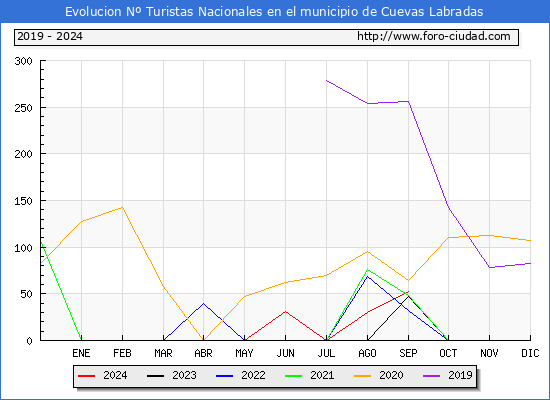Click the 200 y-axis value
This screenshot has width=550, height=400.
pyautogui.click(x=24, y=154)
